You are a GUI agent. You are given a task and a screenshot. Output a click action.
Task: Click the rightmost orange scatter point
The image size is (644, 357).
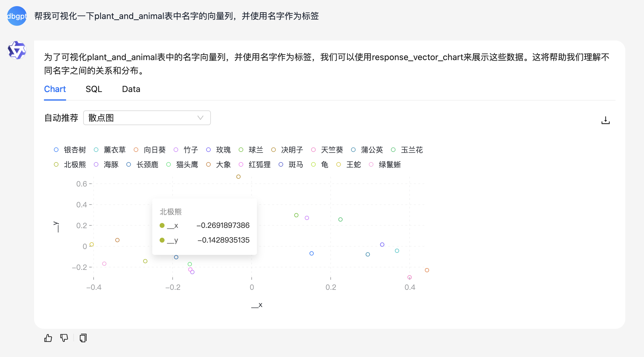(x=427, y=270)
